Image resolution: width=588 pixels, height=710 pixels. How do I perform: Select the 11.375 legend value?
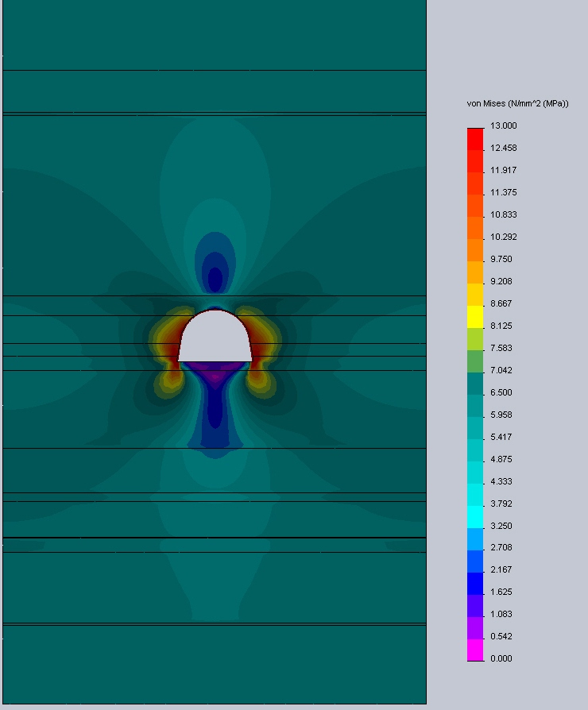pyautogui.click(x=503, y=192)
